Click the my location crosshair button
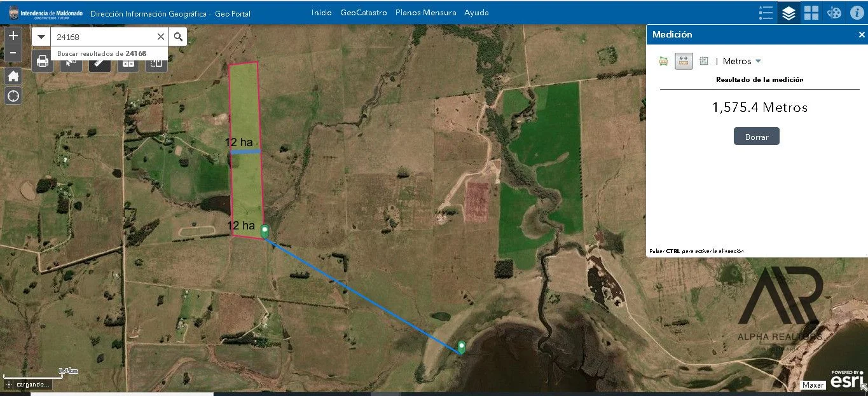 [x=13, y=96]
